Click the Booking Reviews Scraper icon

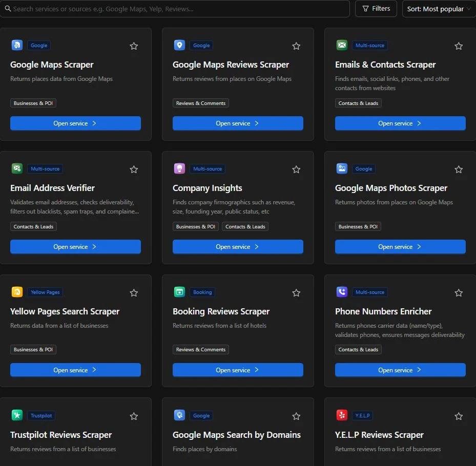(x=179, y=292)
